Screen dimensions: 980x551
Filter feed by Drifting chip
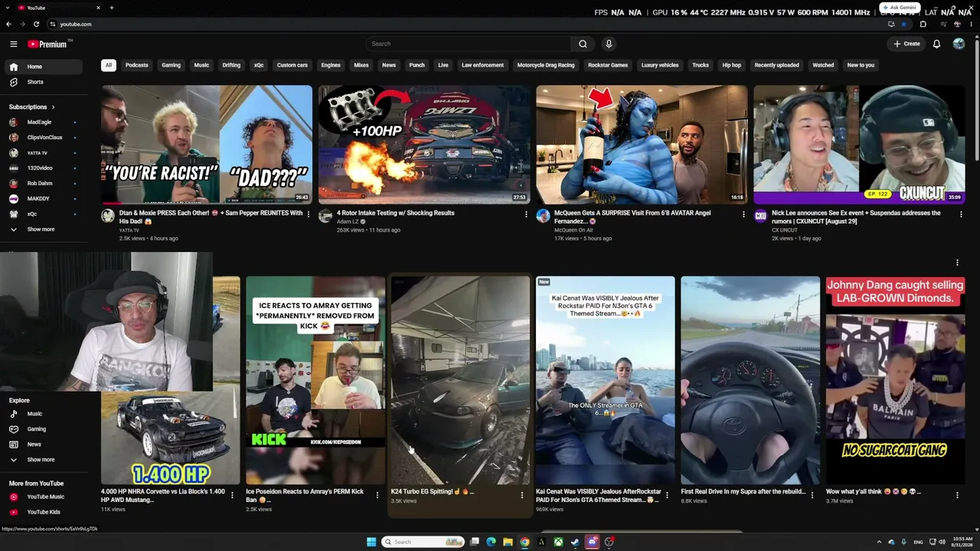231,65
